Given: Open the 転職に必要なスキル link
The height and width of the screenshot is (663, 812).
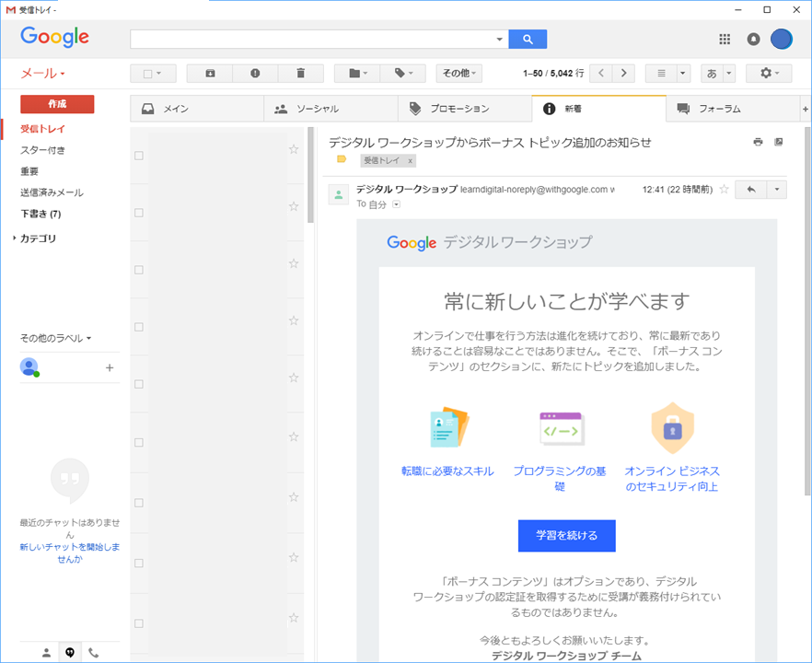Looking at the screenshot, I should tap(448, 471).
